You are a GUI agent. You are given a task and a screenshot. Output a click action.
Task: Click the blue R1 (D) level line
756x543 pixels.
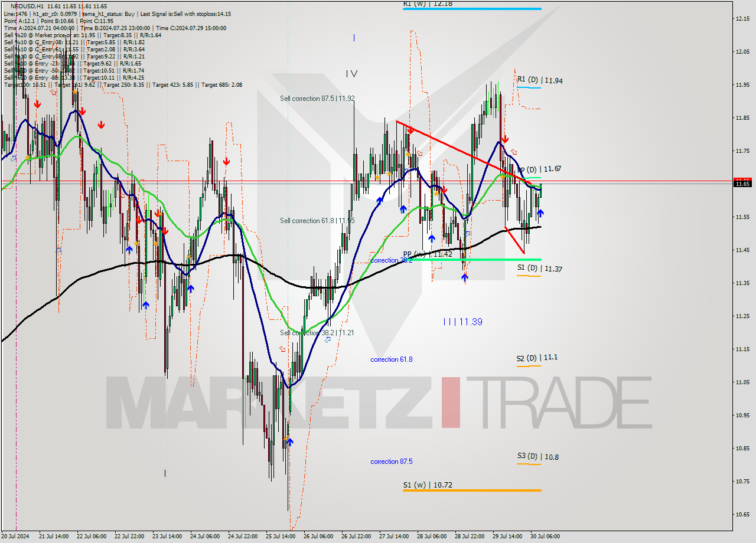(529, 87)
